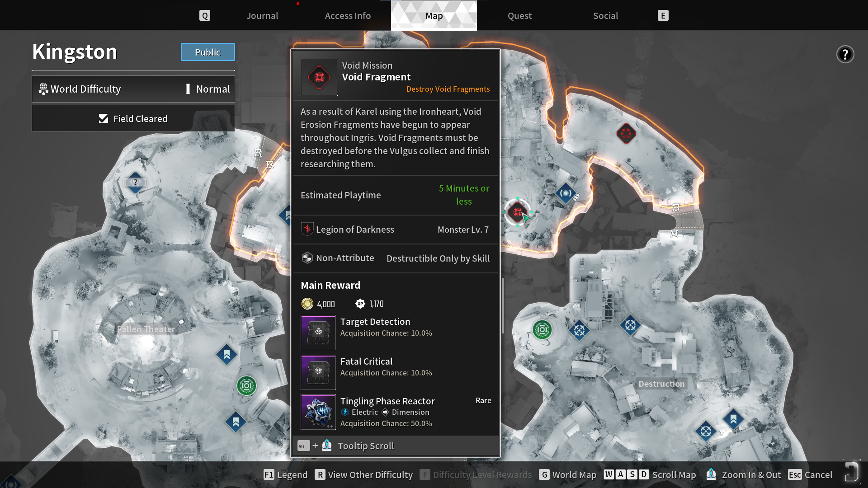
Task: Open the help question mark icon
Action: click(x=844, y=54)
